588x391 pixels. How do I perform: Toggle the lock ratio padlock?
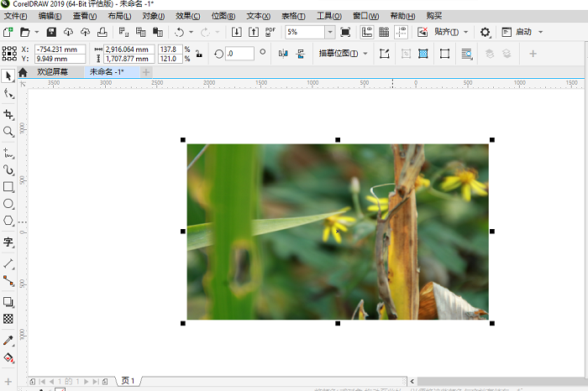click(x=198, y=54)
